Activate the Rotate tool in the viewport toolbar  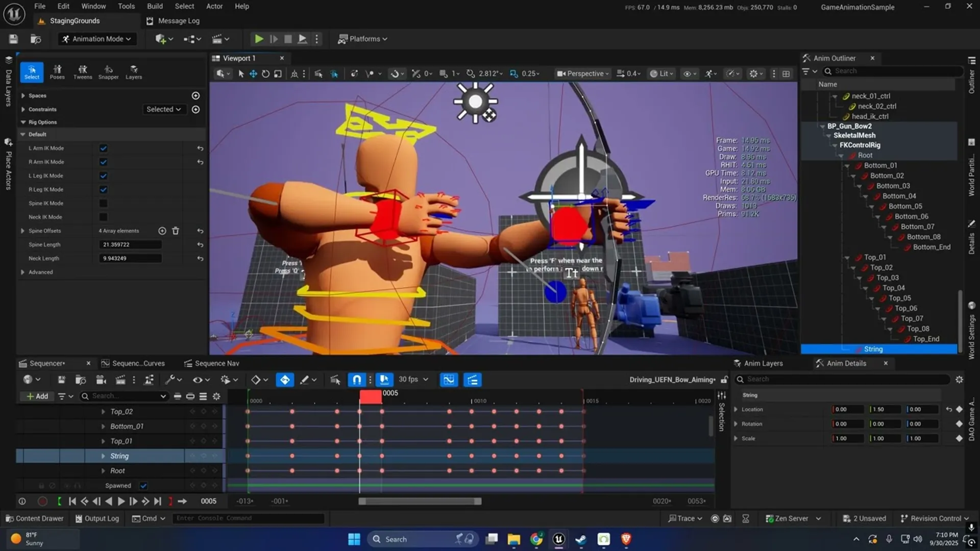(265, 73)
